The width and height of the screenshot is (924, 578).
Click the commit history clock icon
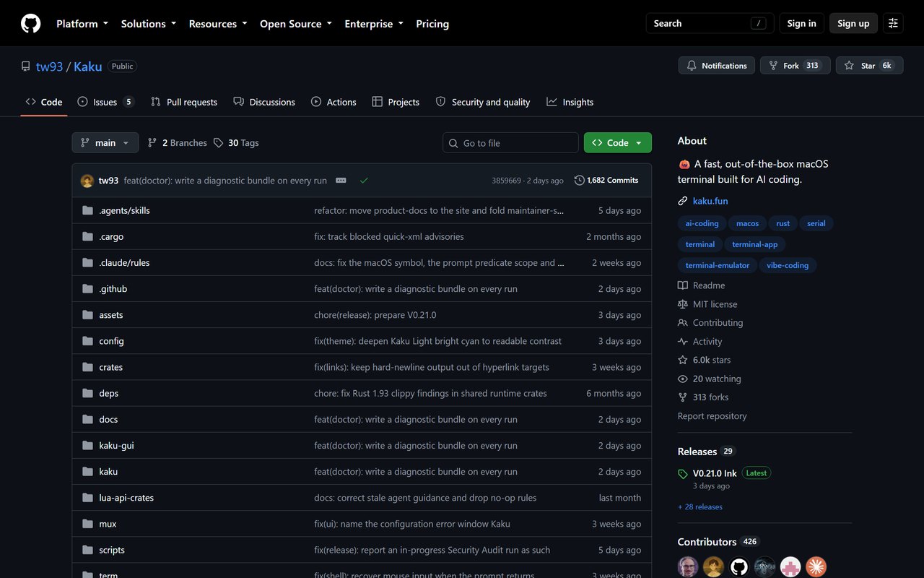pos(579,180)
